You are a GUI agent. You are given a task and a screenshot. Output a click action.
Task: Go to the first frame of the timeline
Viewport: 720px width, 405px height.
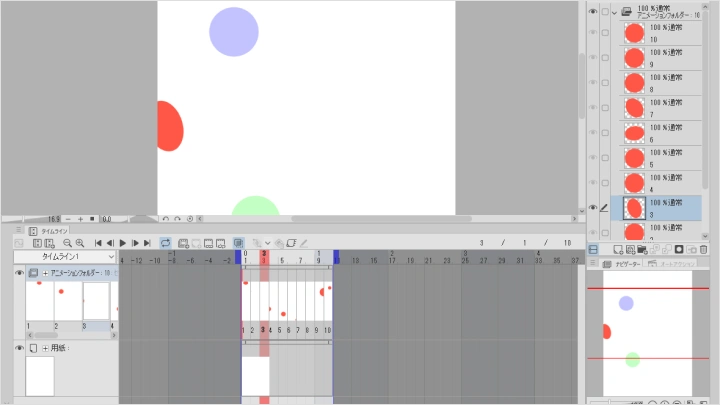98,243
